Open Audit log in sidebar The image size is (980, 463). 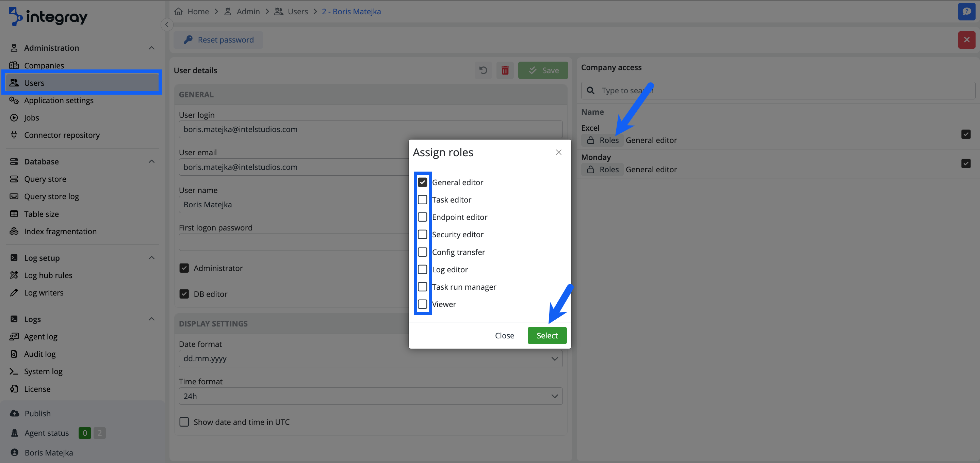(x=39, y=354)
